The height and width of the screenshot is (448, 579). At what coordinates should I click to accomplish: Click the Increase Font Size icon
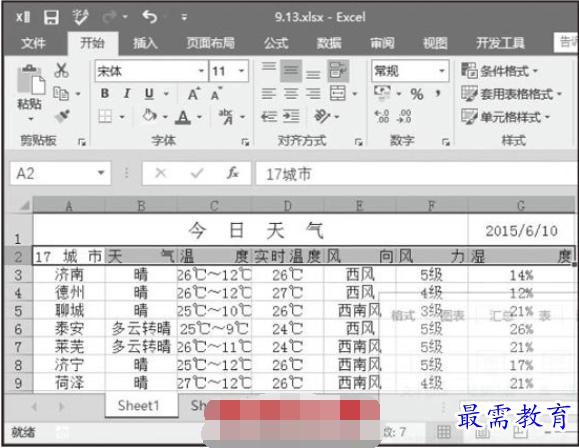coord(194,94)
